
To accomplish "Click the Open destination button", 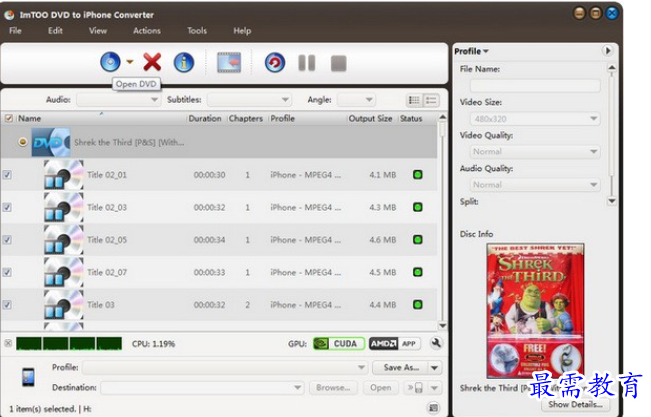I will [x=380, y=388].
